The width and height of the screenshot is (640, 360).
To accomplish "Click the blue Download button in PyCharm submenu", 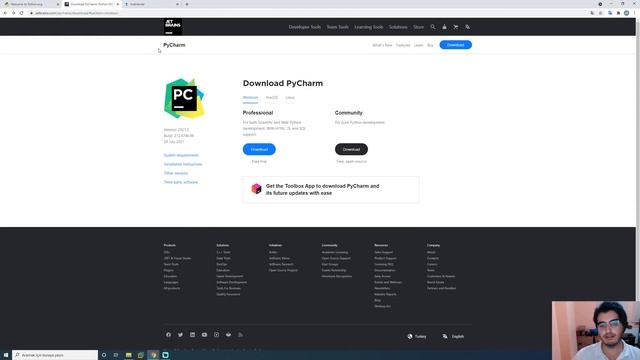I will [x=456, y=45].
